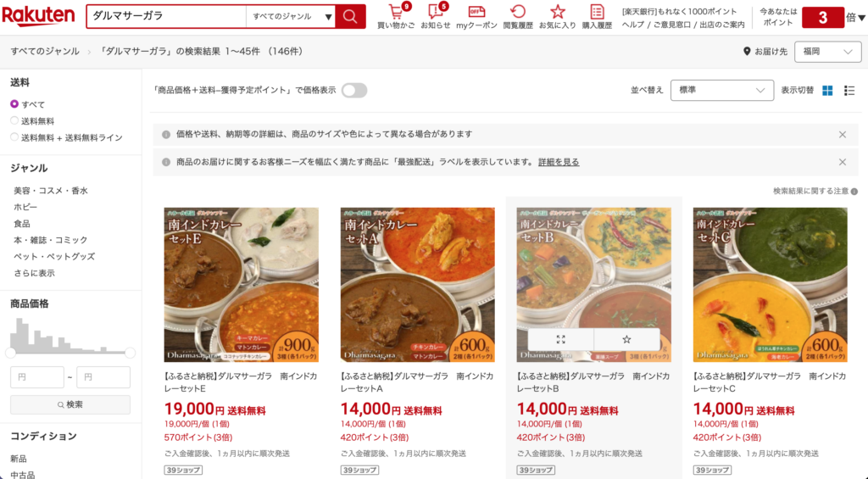Open the 標準 sort order dropdown

[722, 90]
